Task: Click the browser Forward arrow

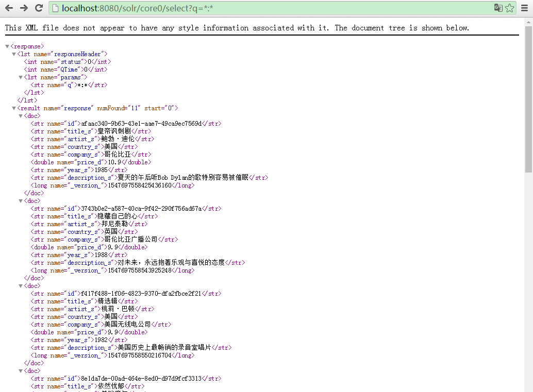Action: 24,8
